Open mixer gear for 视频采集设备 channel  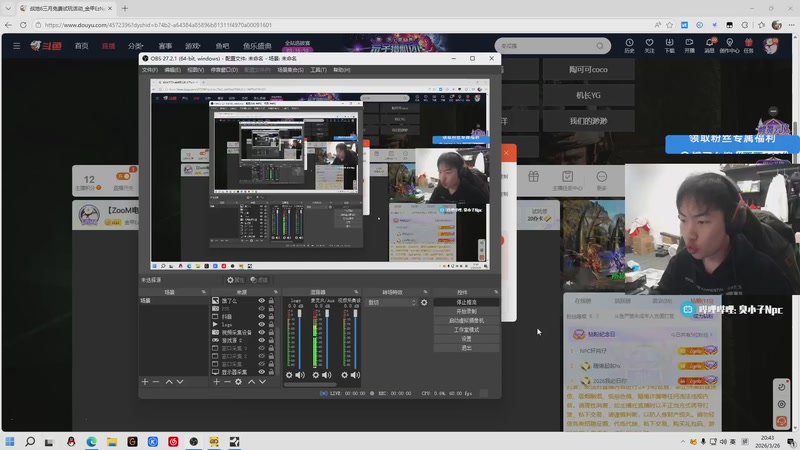344,375
